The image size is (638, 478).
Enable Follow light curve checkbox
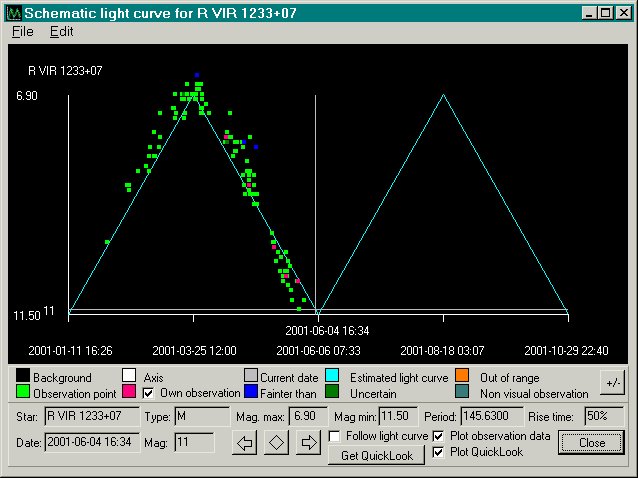click(x=334, y=437)
